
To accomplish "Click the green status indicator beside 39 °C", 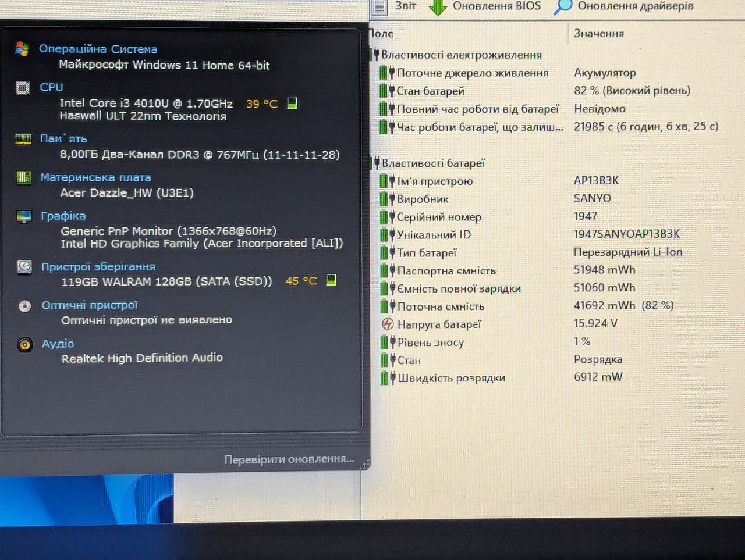I will tap(292, 104).
